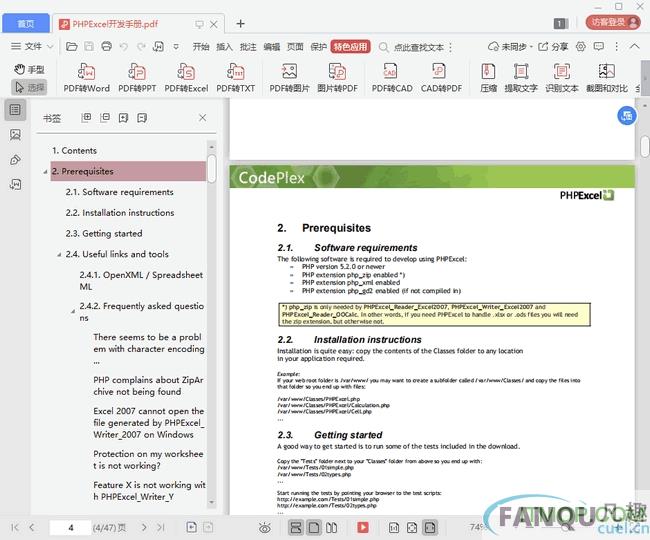This screenshot has width=650, height=540.
Task: Click the save icon in toolbar
Action: [89, 46]
